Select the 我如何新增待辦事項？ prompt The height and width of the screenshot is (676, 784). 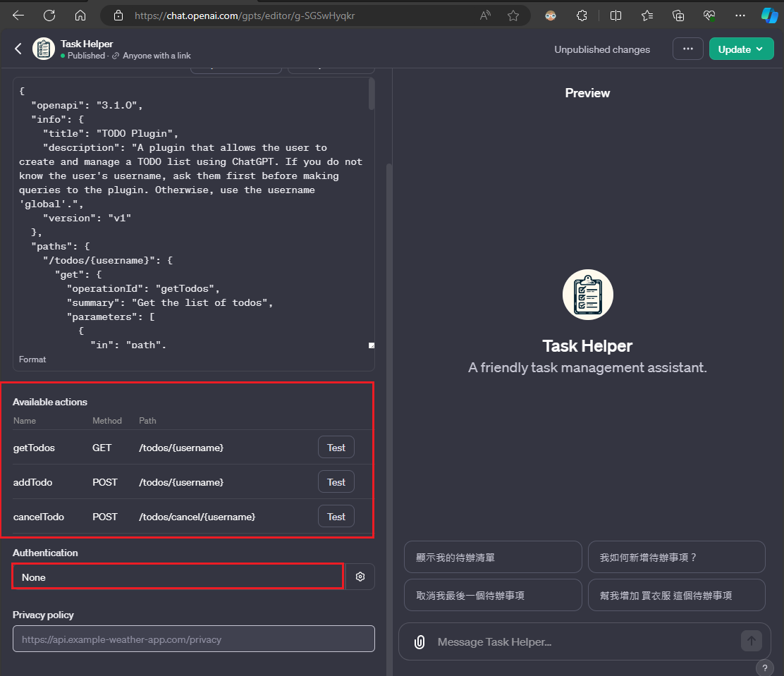pos(677,557)
